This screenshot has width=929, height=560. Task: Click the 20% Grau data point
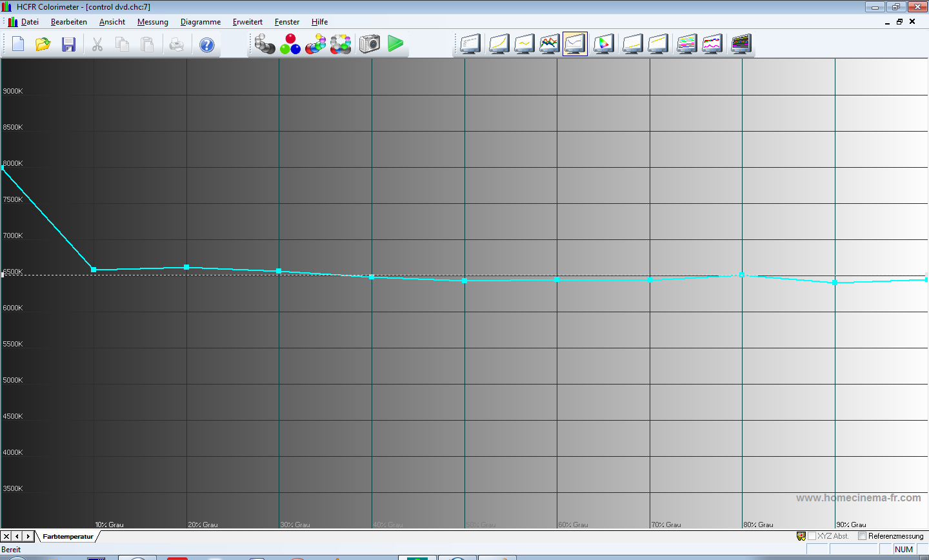coord(186,267)
